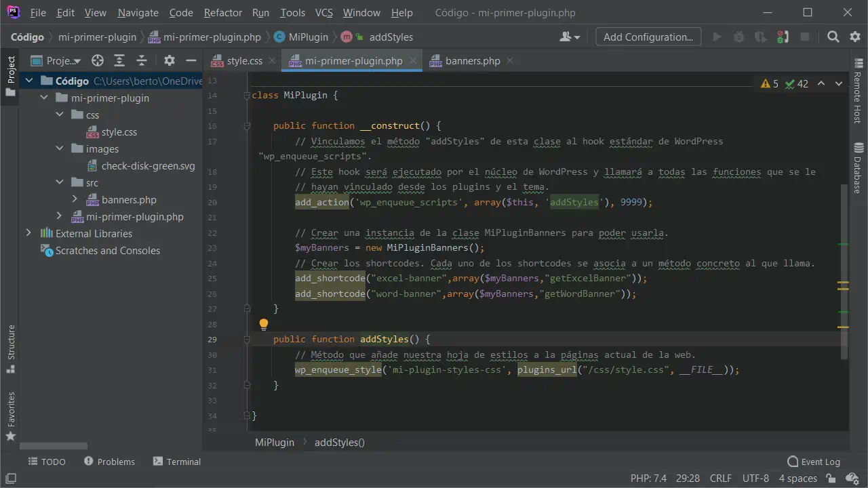
Task: Expand banners.php in the tree
Action: [75, 199]
